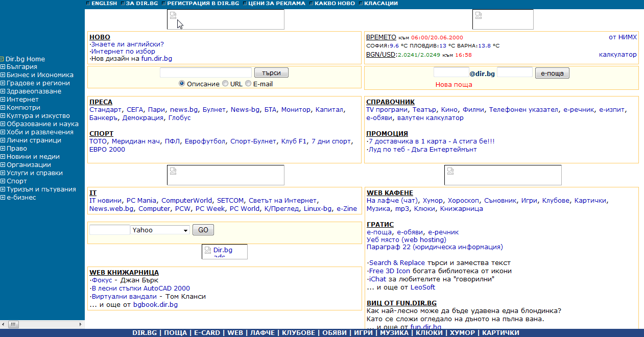Select the Описание radio button

coord(182,84)
